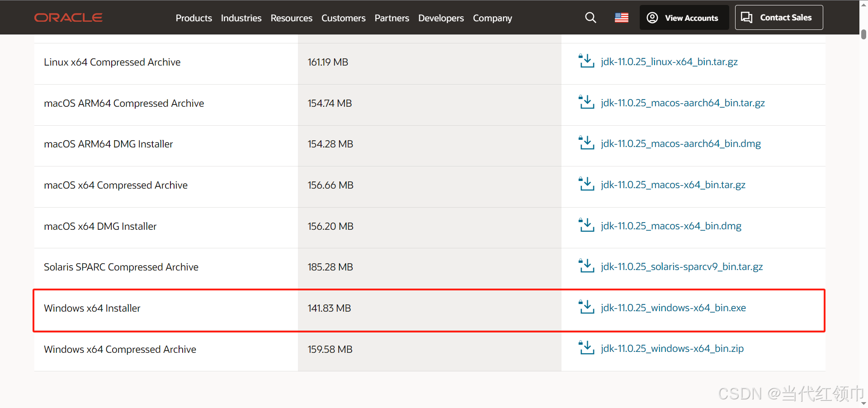Click the View Accounts button
The width and height of the screenshot is (868, 408).
tap(684, 18)
